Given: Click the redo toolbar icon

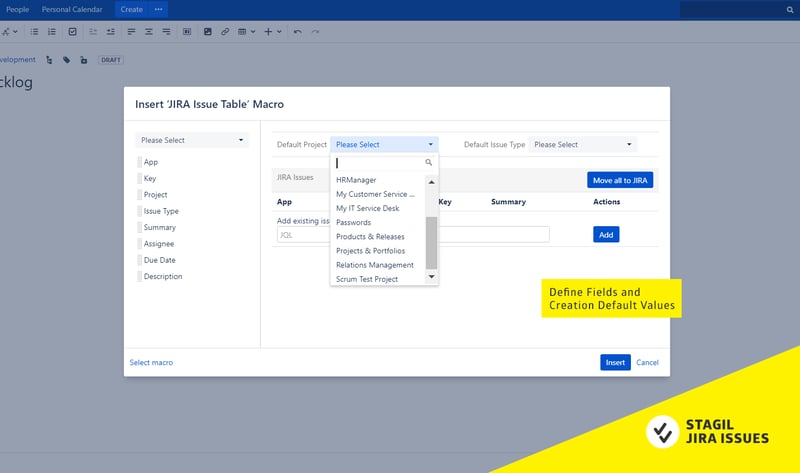Looking at the screenshot, I should pyautogui.click(x=315, y=32).
